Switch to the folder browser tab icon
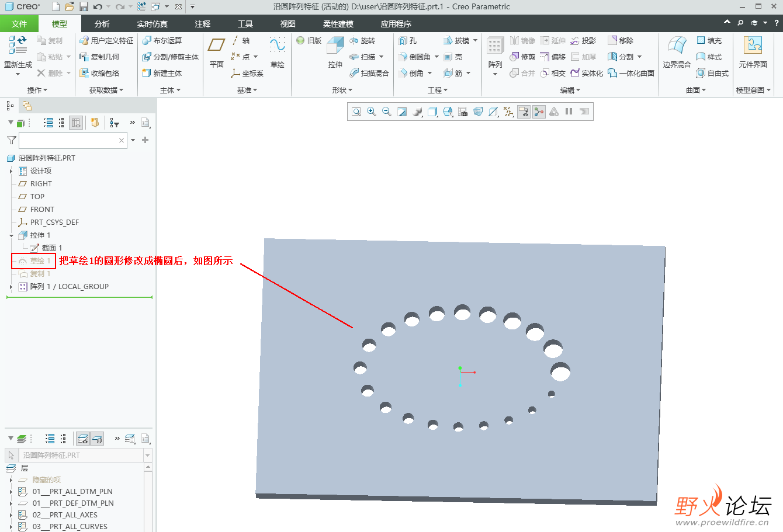 (27, 106)
